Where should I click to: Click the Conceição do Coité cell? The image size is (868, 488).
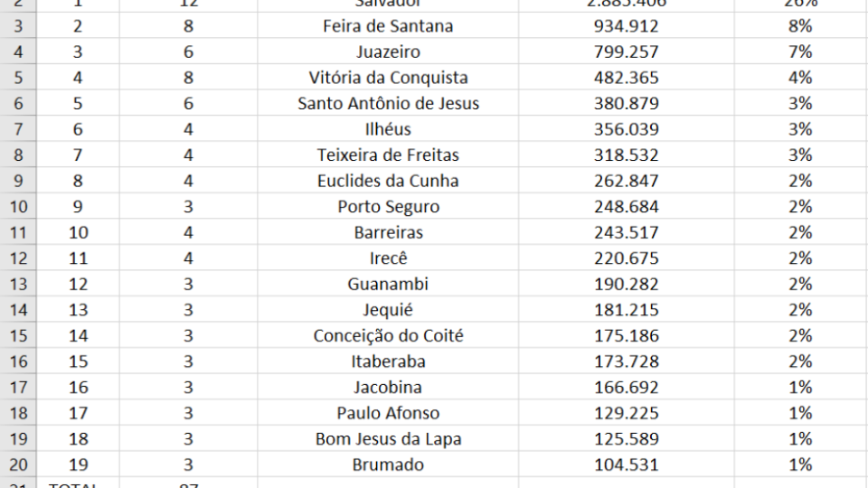point(388,336)
